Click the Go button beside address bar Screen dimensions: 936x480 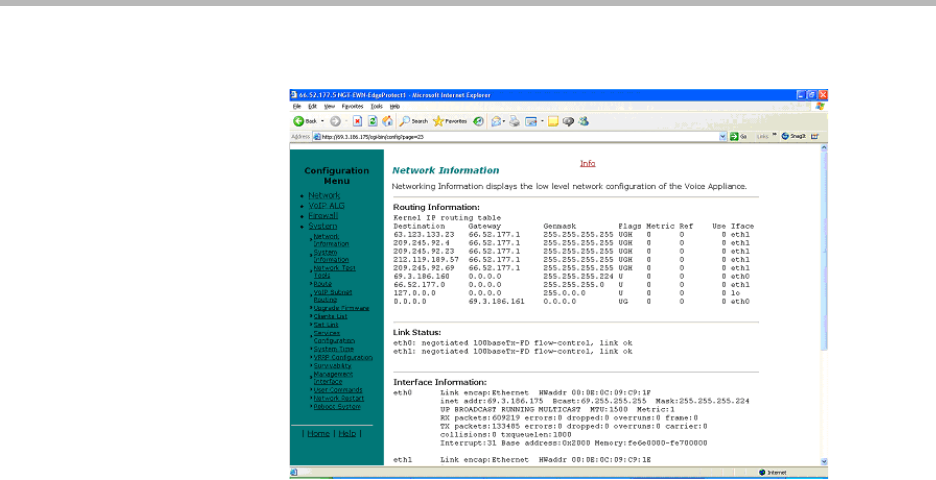(739, 136)
